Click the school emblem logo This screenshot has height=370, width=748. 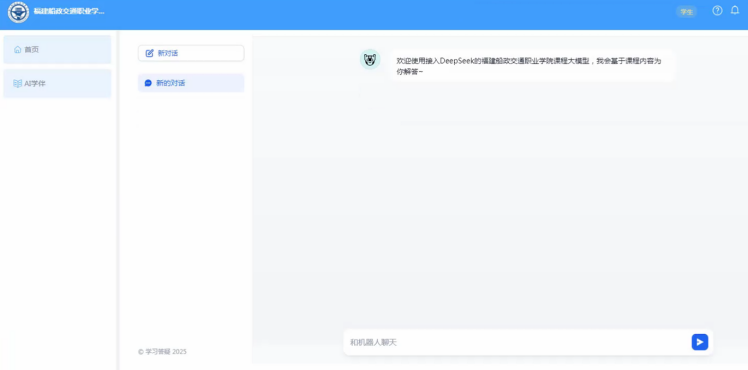pos(19,12)
